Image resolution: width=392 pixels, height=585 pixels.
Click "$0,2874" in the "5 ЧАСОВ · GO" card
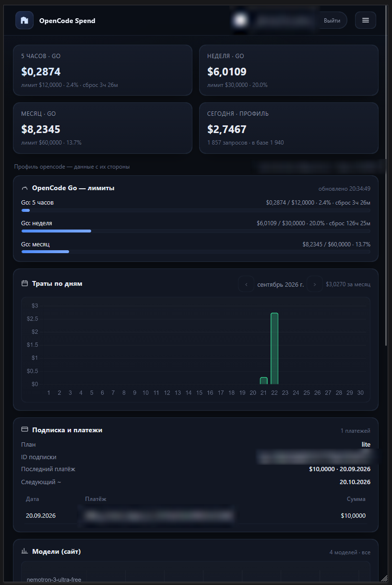41,72
